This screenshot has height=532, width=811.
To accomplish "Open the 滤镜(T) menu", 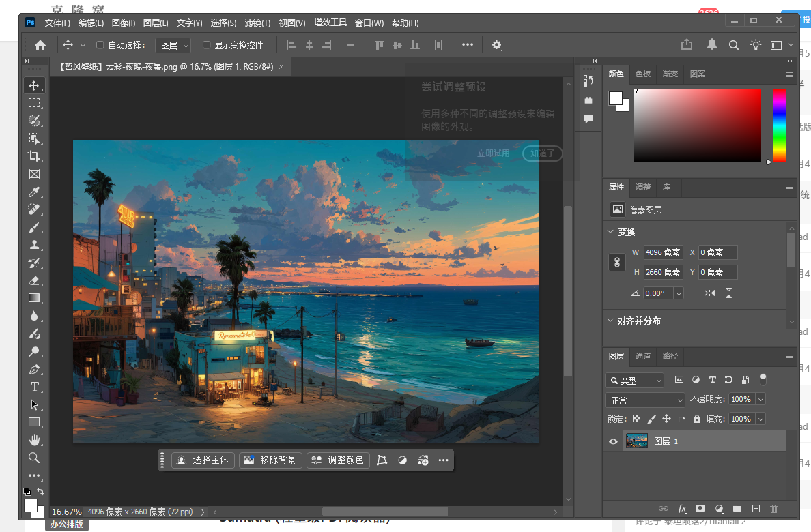I will [257, 23].
